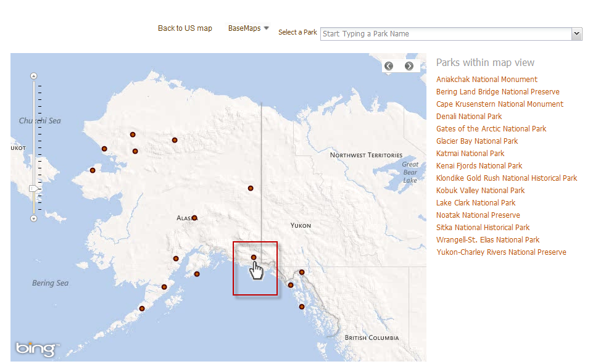Open Wrangell-St. Elias National Park link
590x364 pixels.
pos(488,240)
